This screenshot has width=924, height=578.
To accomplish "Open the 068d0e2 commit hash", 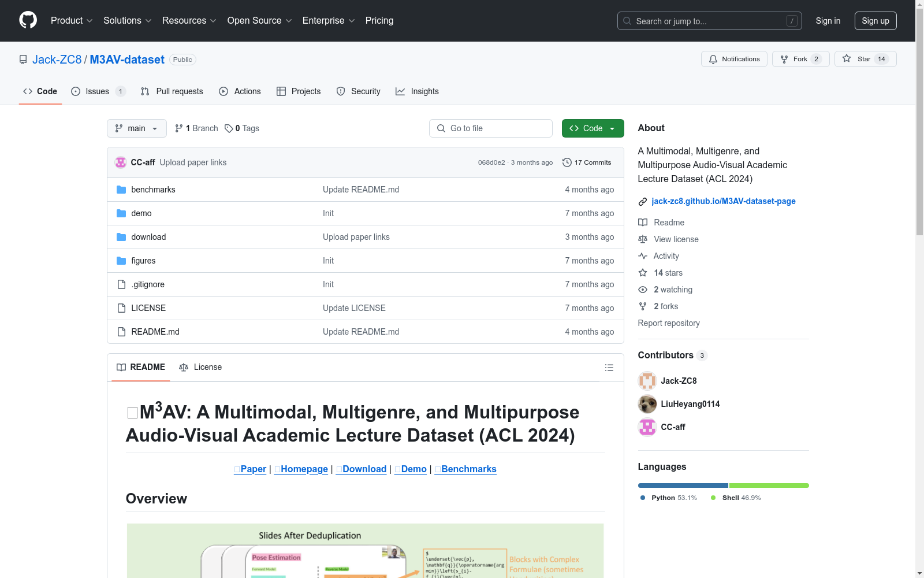I will 491,162.
